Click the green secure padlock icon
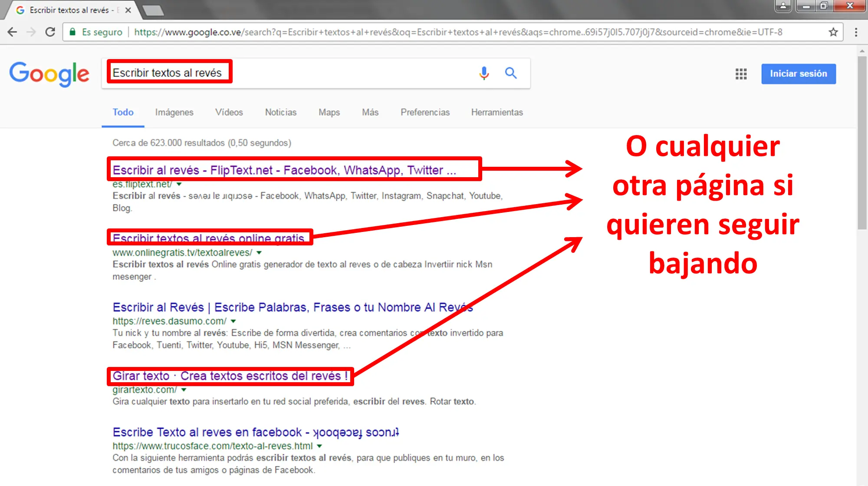The height and width of the screenshot is (486, 868). point(73,32)
